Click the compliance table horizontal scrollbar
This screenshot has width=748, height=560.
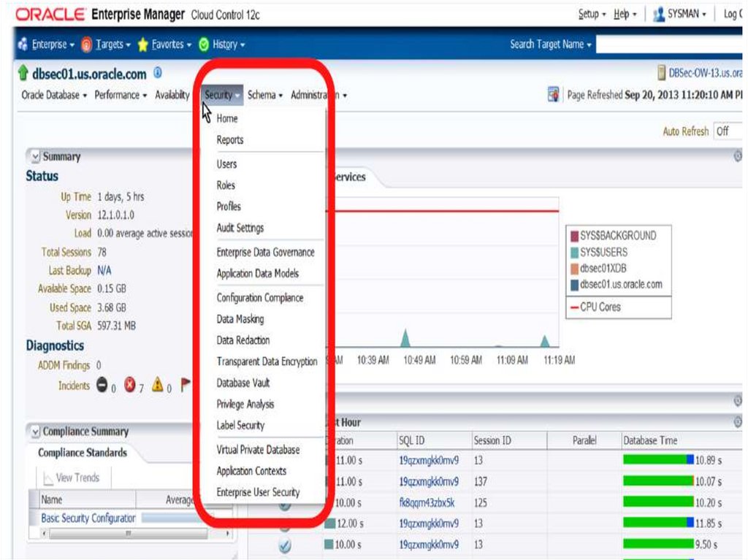pyautogui.click(x=130, y=533)
